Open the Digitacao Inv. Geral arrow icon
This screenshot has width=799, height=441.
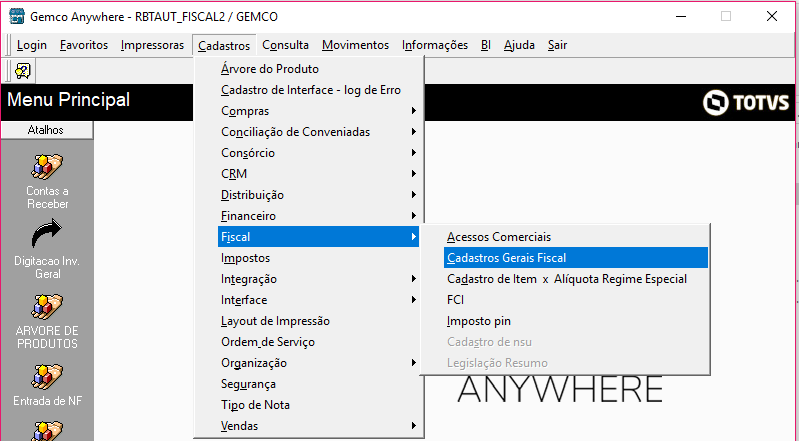click(x=46, y=234)
